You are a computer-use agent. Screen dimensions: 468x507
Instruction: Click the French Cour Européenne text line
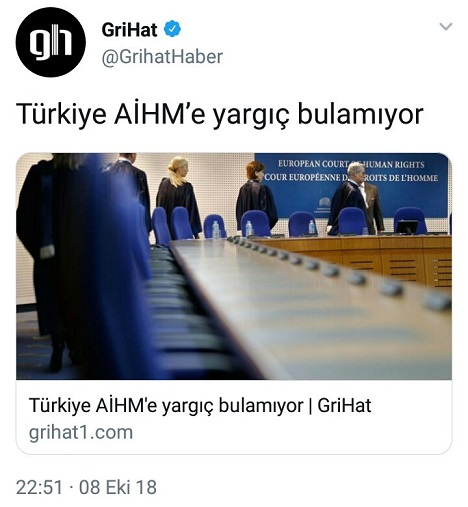[x=351, y=177]
